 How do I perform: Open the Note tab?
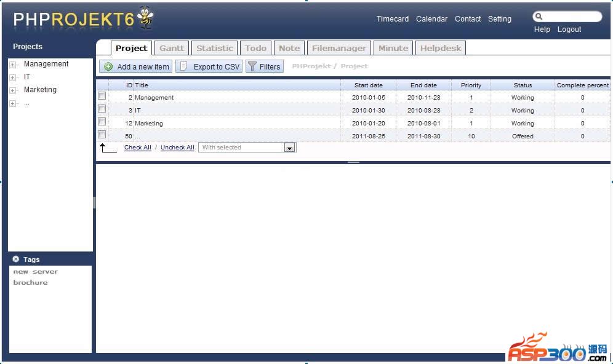pos(289,48)
